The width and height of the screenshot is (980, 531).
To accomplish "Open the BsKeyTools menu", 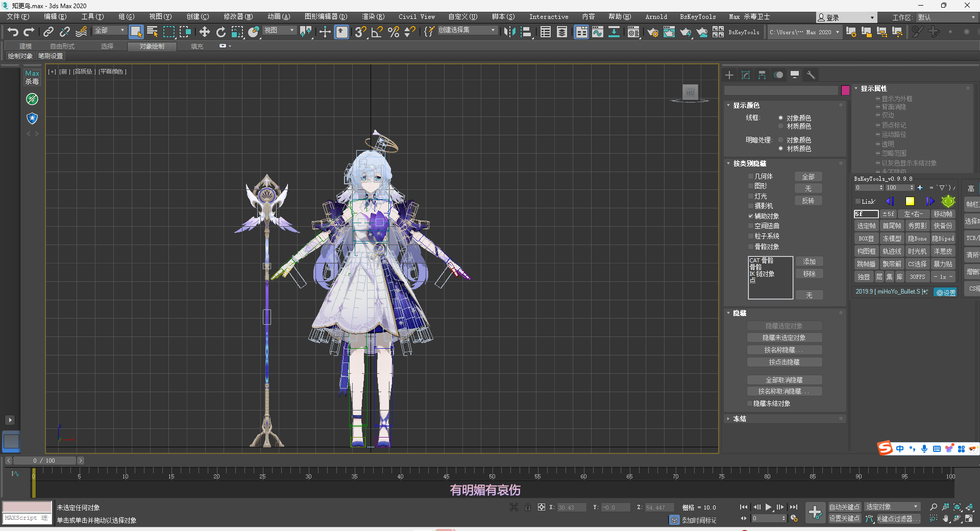I will [698, 17].
